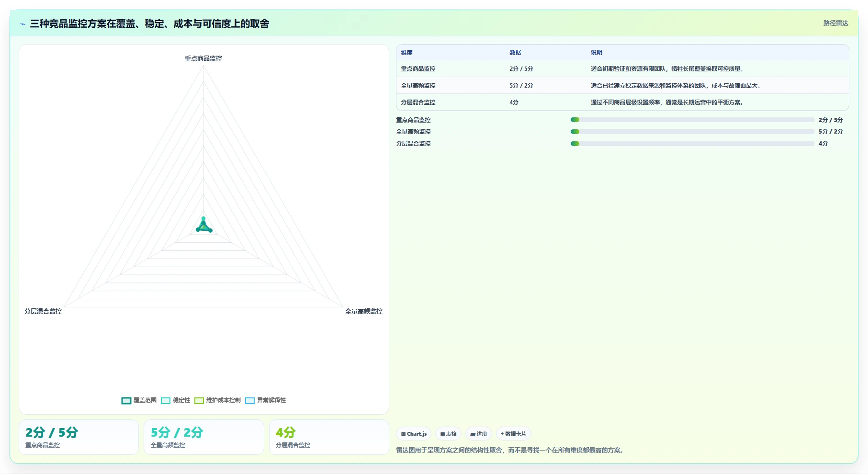Toggle 异常解释性 legend entry
868x474 pixels.
[x=265, y=400]
